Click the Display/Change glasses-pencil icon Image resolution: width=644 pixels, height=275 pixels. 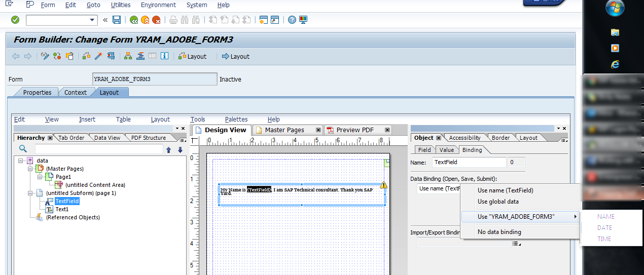(45, 56)
